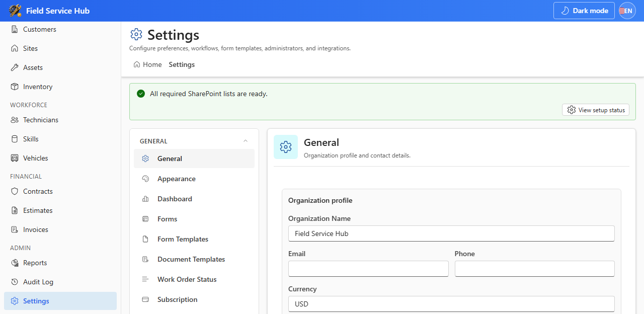Navigate to Contracts in sidebar
The height and width of the screenshot is (314, 644).
coord(60,191)
